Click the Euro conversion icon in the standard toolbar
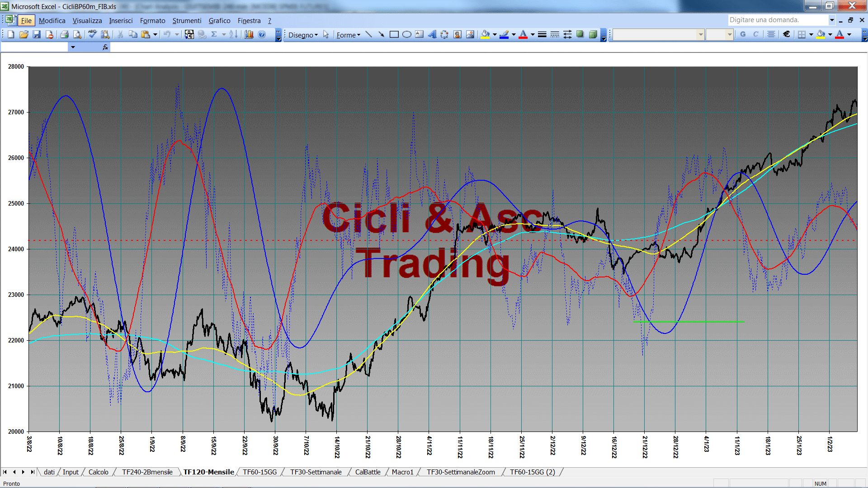The width and height of the screenshot is (868, 488). click(189, 34)
